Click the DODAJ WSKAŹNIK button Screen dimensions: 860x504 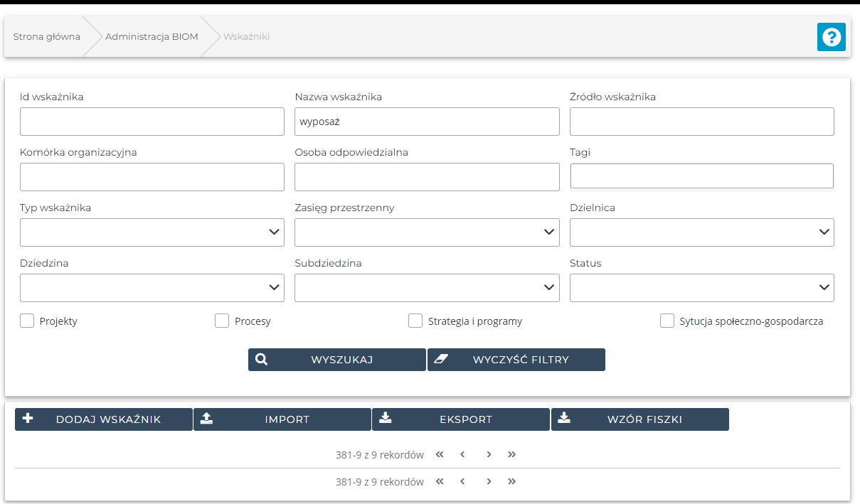tap(104, 419)
